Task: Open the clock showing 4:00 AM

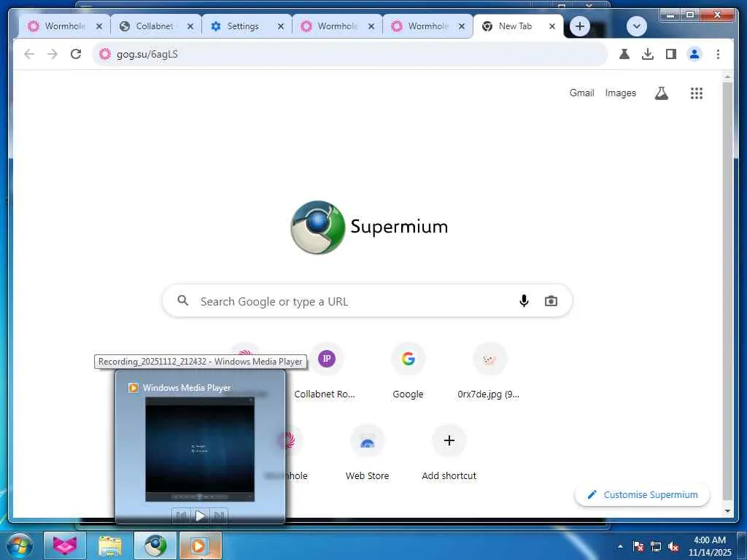Action: (709, 546)
